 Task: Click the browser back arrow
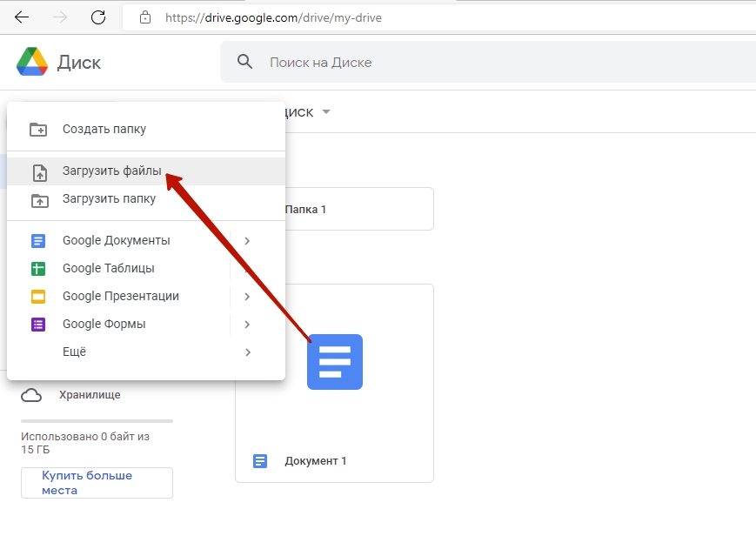tap(22, 18)
